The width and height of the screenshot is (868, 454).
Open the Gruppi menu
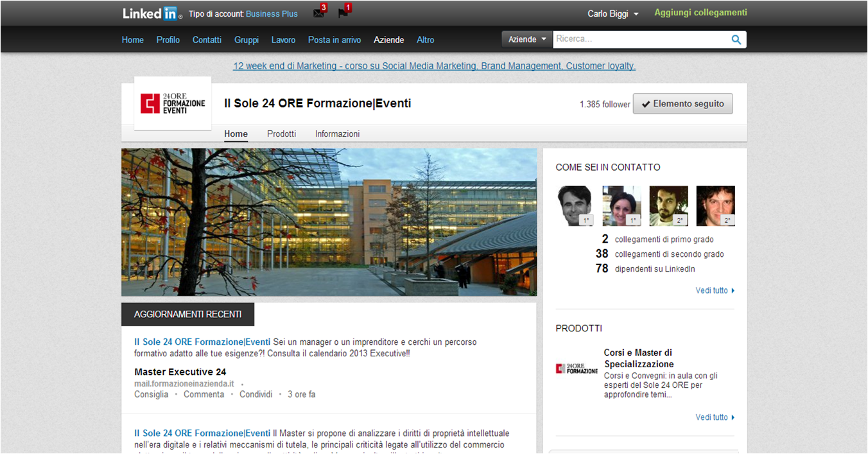(247, 40)
